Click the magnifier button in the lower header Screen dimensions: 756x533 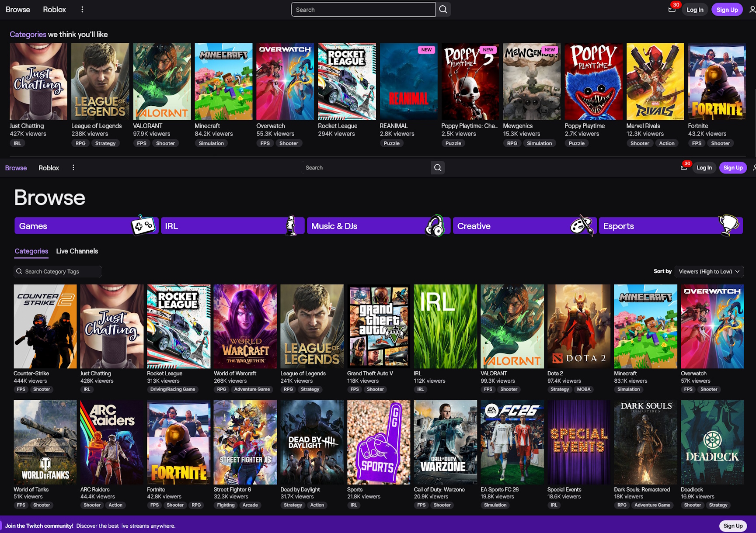[x=438, y=168]
